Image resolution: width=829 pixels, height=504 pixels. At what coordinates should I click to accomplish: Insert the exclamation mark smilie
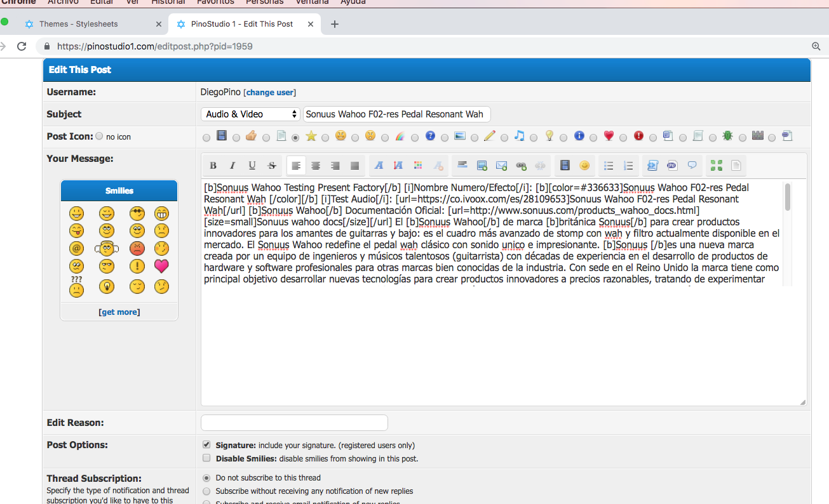tap(137, 266)
